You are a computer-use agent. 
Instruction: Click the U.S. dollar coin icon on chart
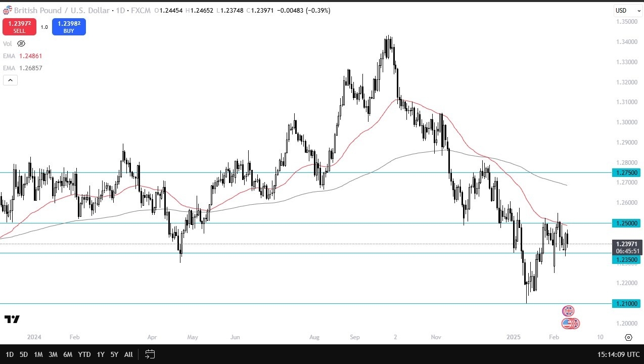coord(570,324)
